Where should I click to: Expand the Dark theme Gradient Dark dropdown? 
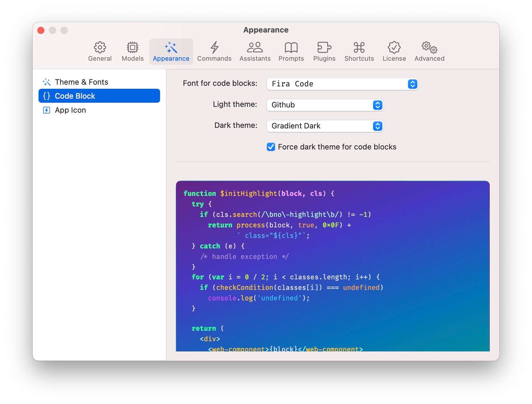point(325,126)
